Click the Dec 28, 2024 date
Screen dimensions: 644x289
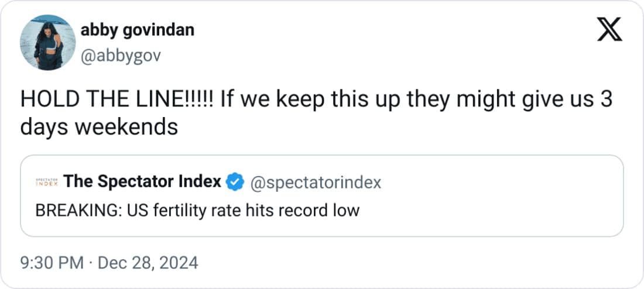(147, 263)
